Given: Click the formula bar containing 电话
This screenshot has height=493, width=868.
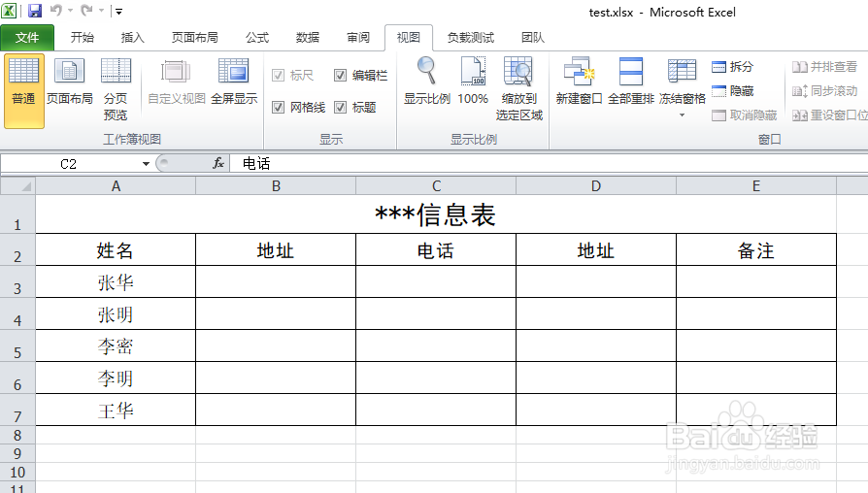Looking at the screenshot, I should 548,164.
